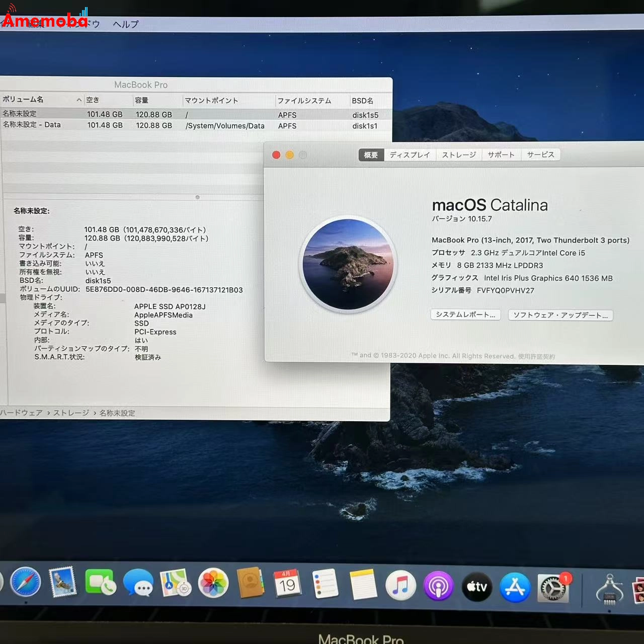Screen dimensions: 644x644
Task: Open the Apple TV app
Action: pos(476,586)
